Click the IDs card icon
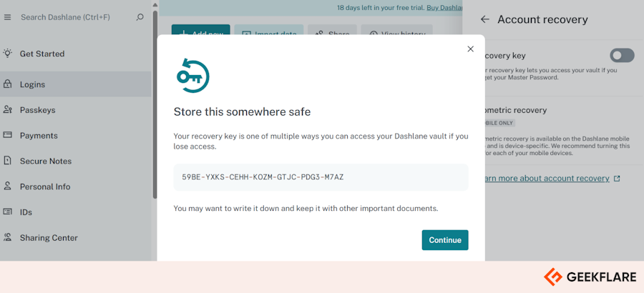Image resolution: width=644 pixels, height=293 pixels. pos(7,212)
